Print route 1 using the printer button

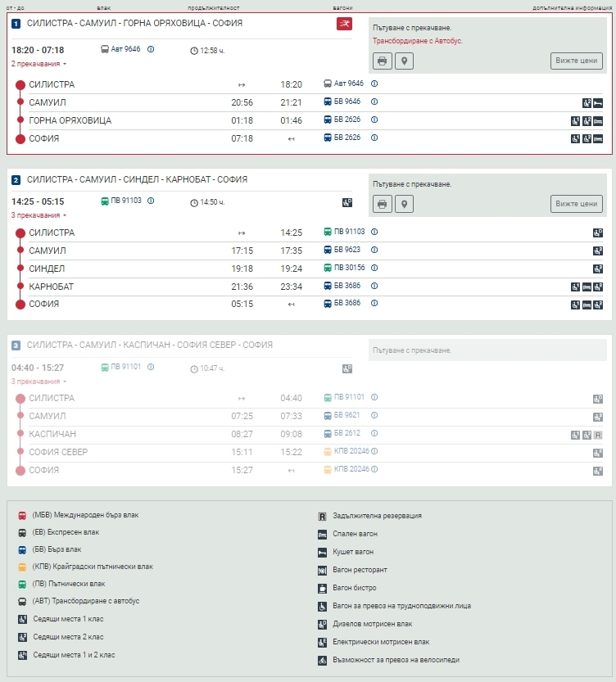pos(382,61)
